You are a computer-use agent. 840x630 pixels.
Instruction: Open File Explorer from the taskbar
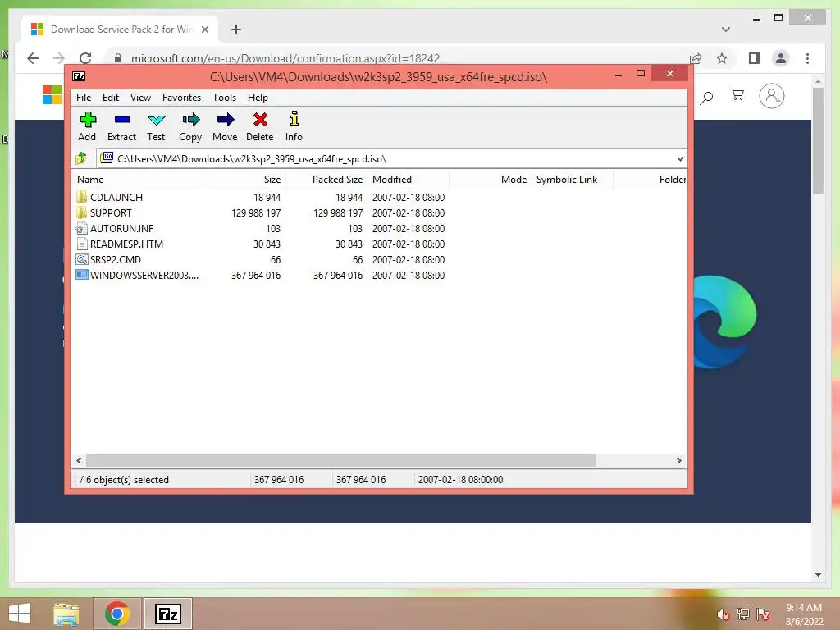pyautogui.click(x=66, y=614)
